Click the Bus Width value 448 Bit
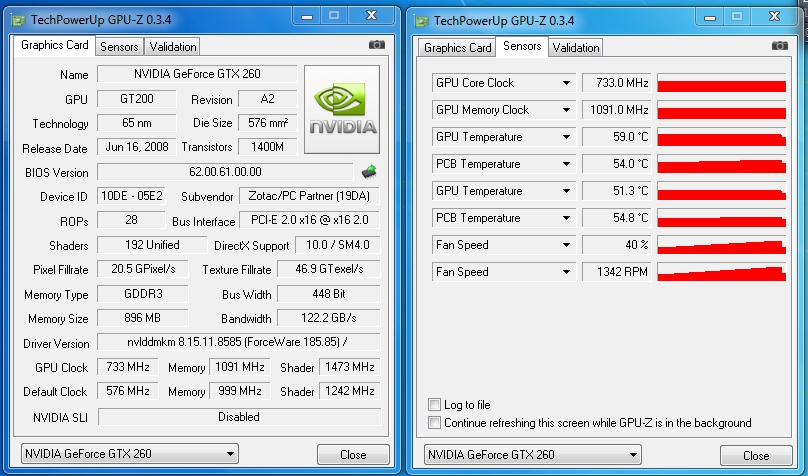808x476 pixels. [x=329, y=294]
